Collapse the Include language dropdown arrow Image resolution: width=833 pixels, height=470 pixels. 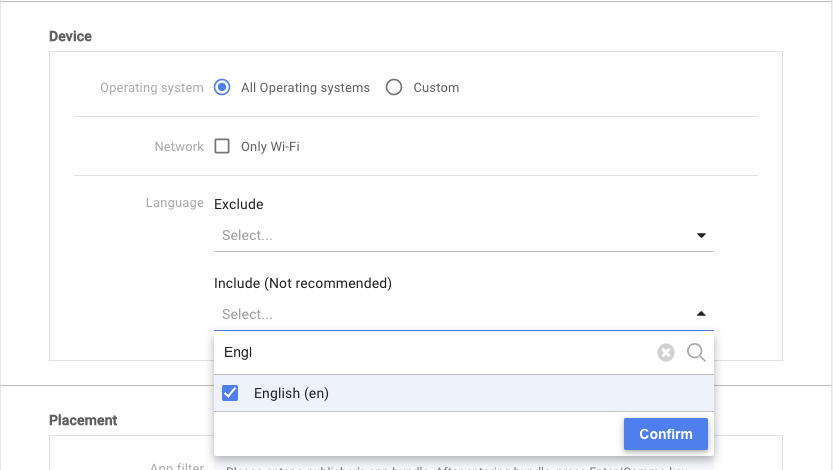click(x=701, y=314)
